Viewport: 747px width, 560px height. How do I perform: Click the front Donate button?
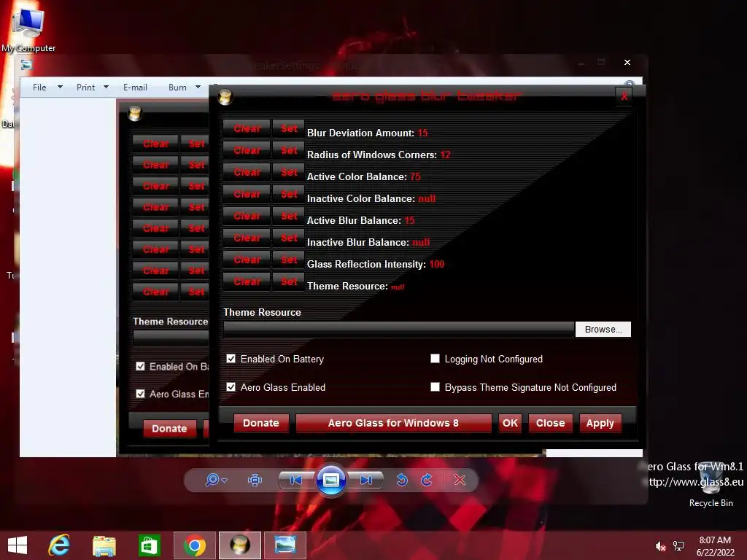261,423
